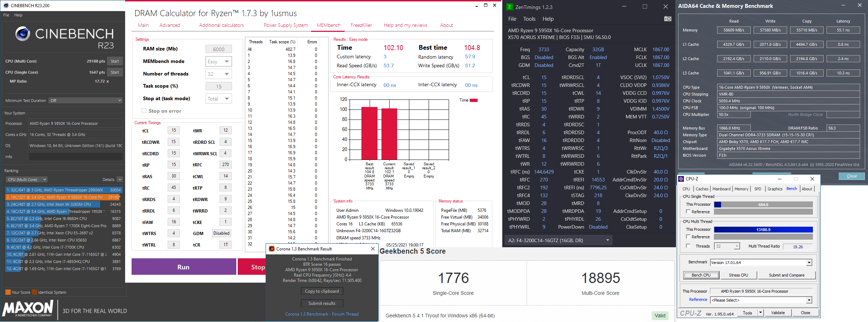Click Submit results in Corona dialog

[322, 303]
